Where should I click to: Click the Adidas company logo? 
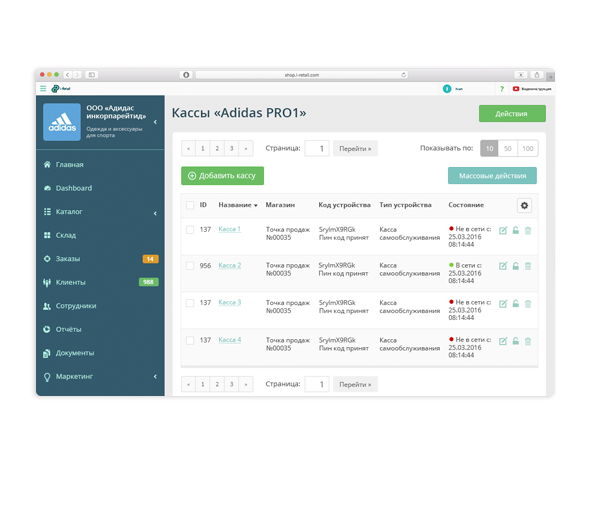click(62, 122)
